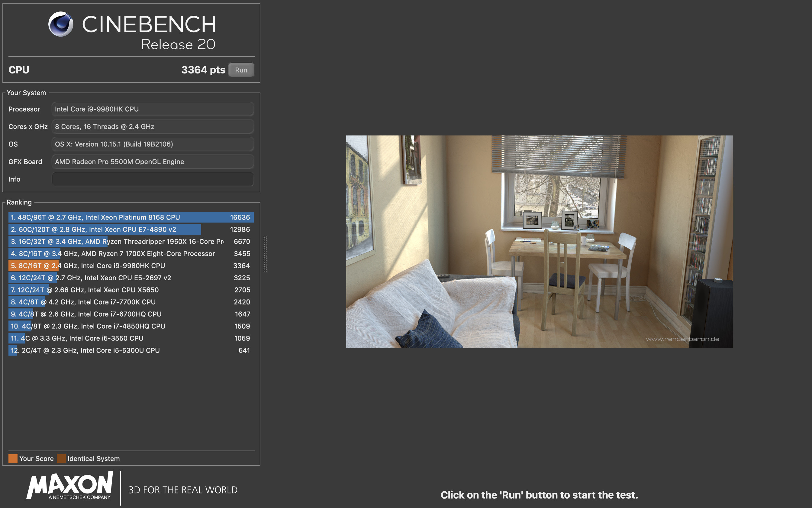Click the CPU label in the header

tap(19, 70)
